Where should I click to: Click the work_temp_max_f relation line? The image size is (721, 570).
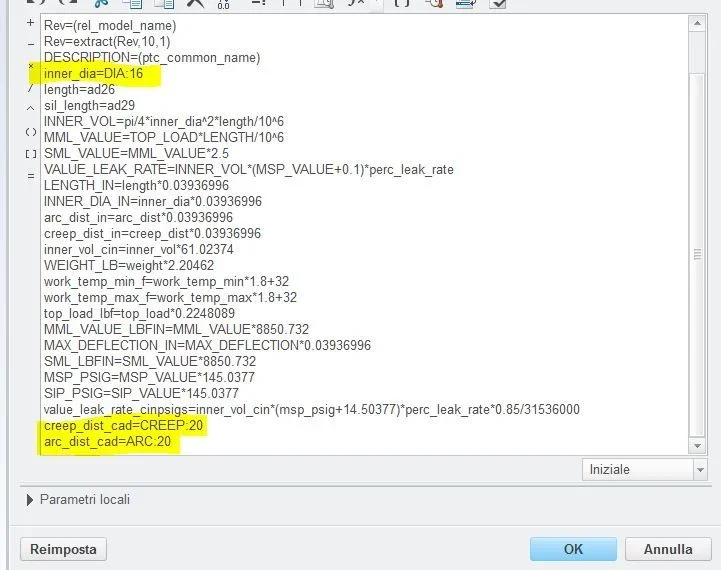170,297
